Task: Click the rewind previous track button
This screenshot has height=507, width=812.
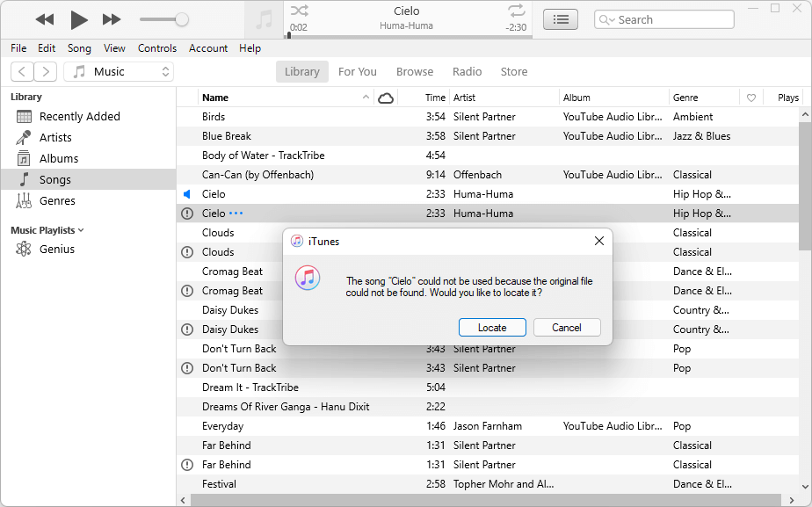Action: (x=45, y=19)
